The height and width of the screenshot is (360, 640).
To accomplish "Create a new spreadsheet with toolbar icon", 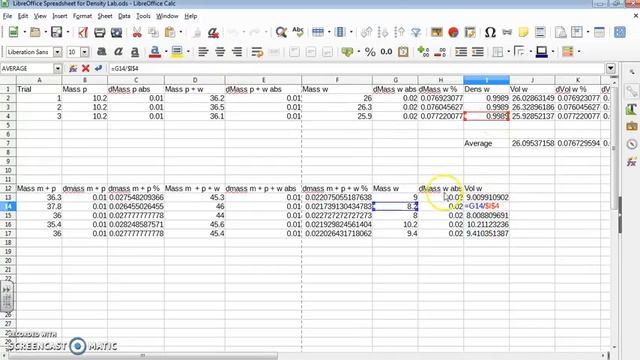I will (13, 32).
